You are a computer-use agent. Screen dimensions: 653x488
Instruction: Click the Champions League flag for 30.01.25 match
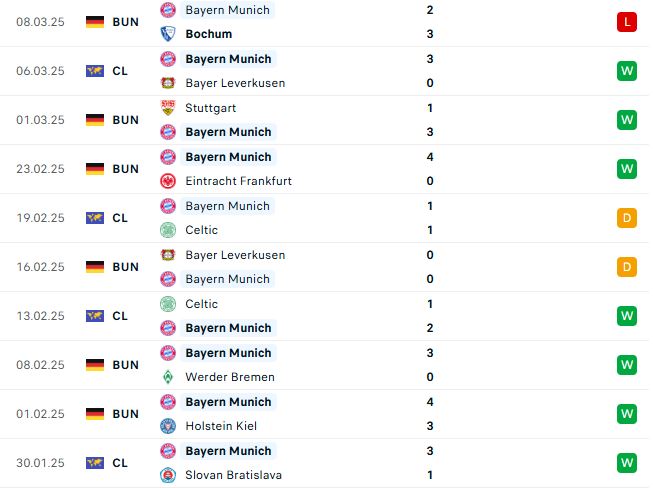[95, 463]
